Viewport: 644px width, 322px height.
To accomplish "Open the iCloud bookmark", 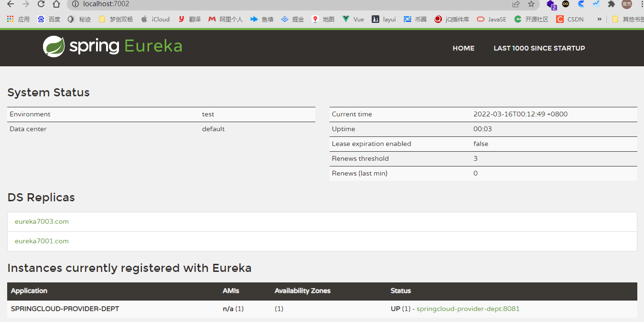I will click(x=155, y=20).
